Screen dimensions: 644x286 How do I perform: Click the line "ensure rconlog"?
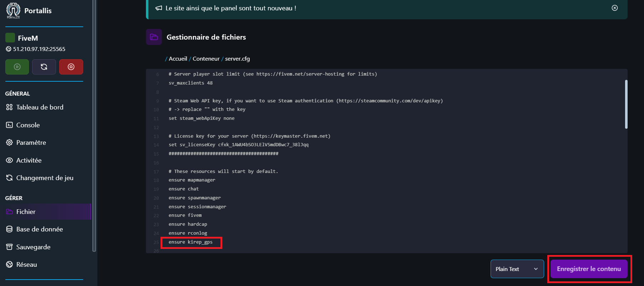point(188,233)
